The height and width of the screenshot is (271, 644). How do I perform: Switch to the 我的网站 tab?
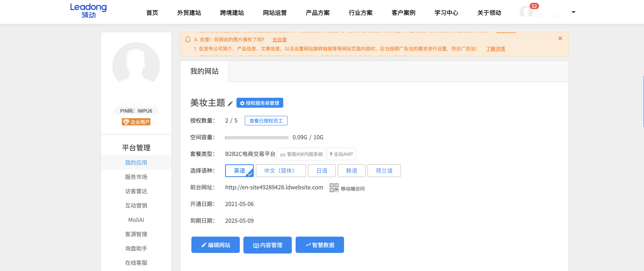click(204, 71)
